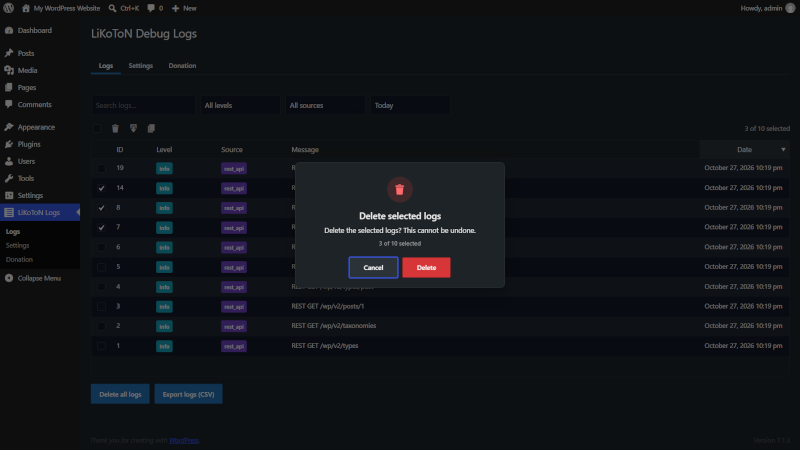Uncheck the box for log ID 8
800x450 pixels.
tap(102, 208)
